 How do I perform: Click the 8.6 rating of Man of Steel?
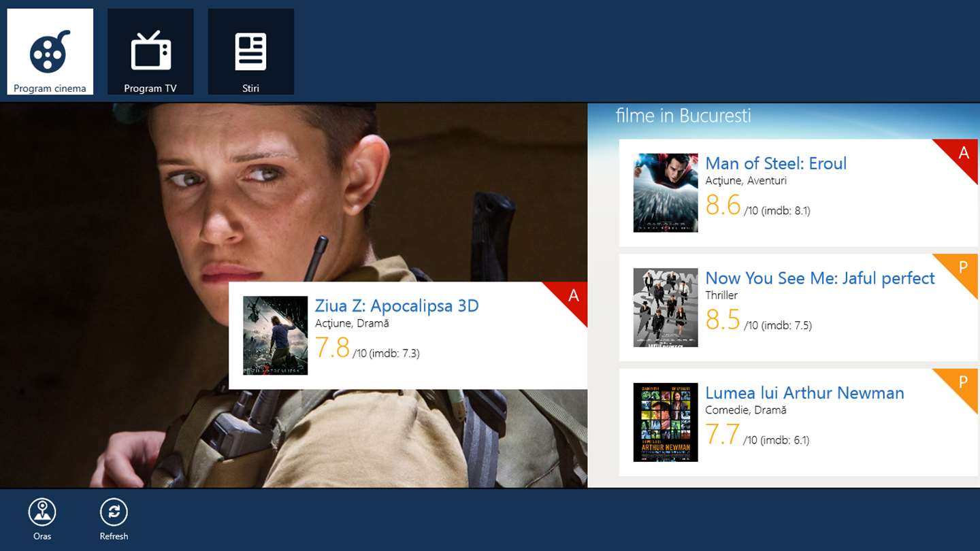(723, 205)
